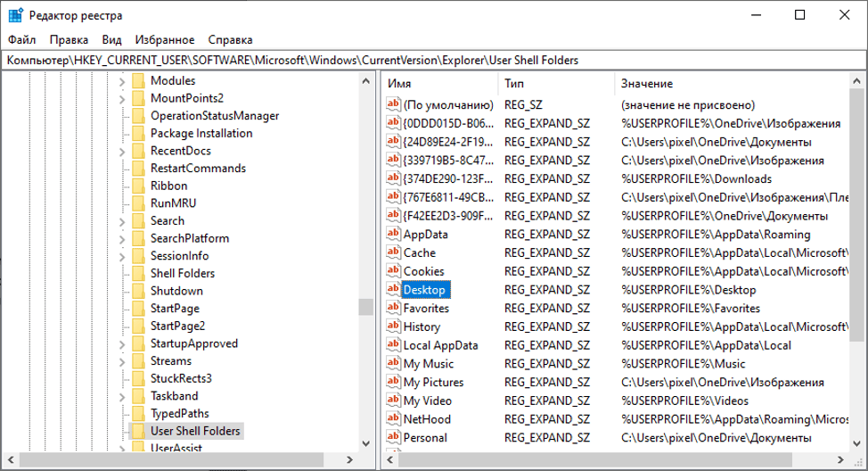Screen dimensions: 868x471
Task: Click the tree pane vertical scrollbar thumb
Action: pyautogui.click(x=365, y=307)
